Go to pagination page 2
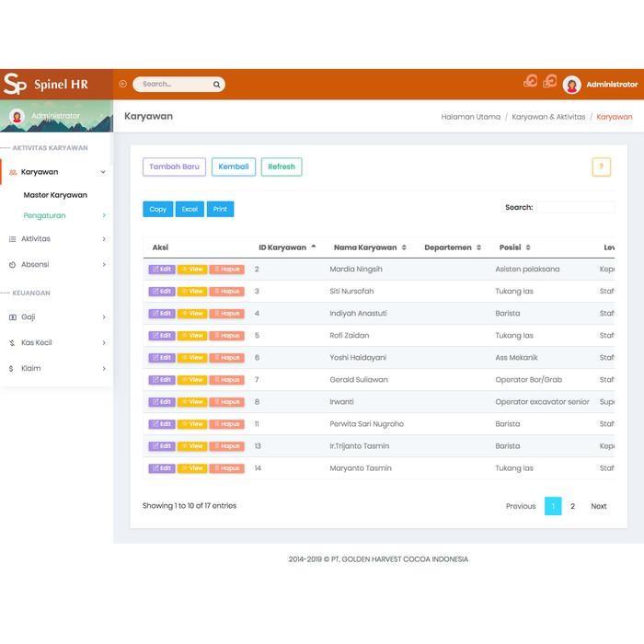 point(572,506)
